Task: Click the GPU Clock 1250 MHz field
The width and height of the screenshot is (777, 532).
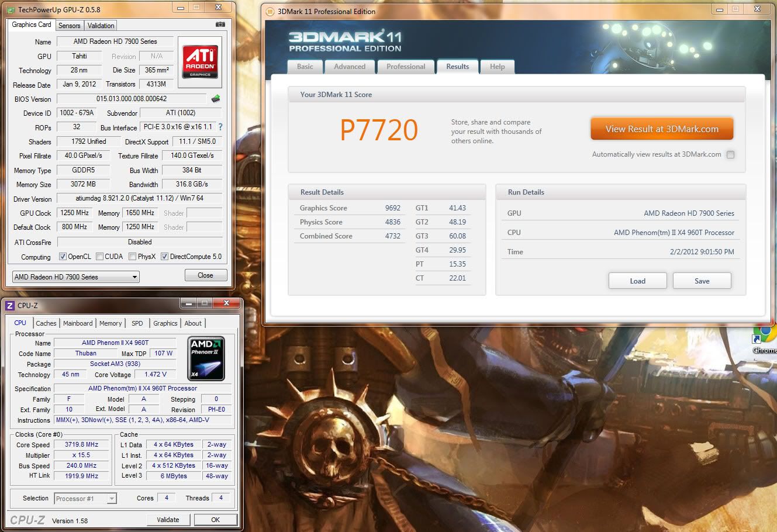Action: [x=75, y=213]
